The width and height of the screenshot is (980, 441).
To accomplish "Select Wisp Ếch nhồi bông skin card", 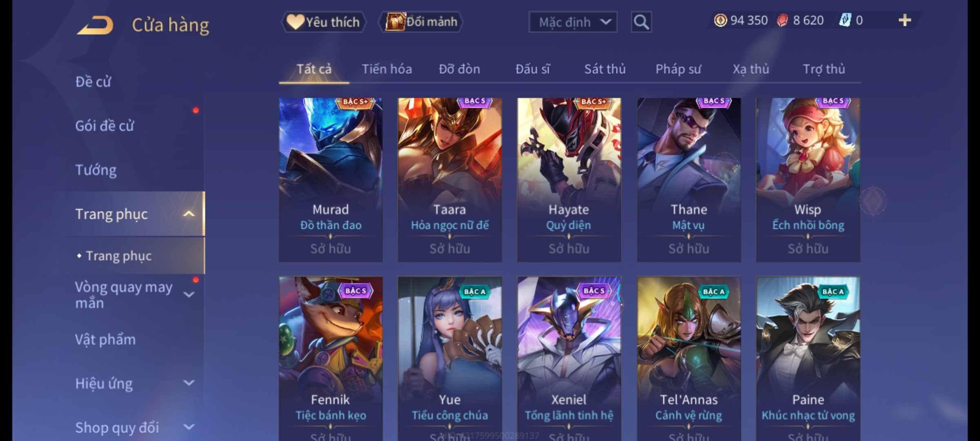I will (x=808, y=180).
